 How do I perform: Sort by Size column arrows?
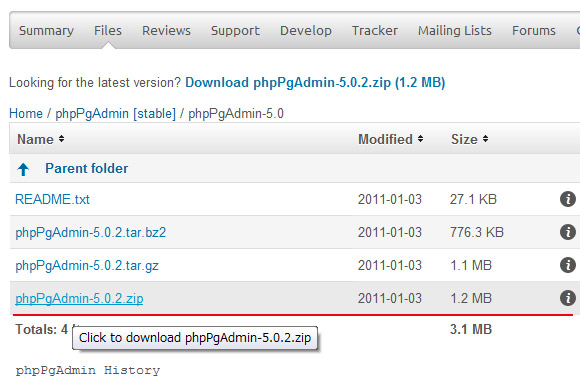tap(485, 139)
